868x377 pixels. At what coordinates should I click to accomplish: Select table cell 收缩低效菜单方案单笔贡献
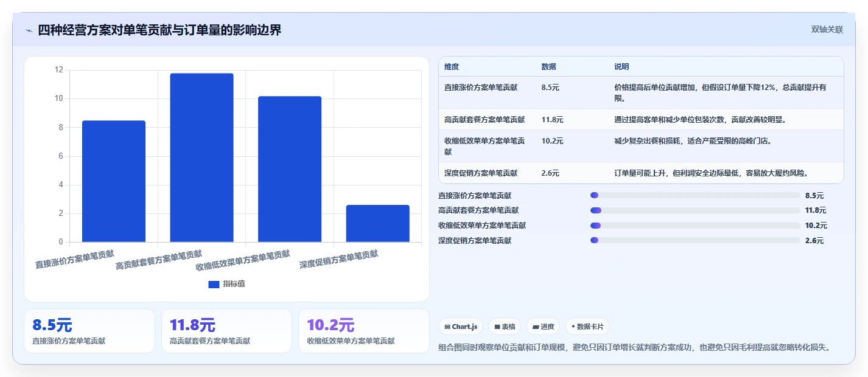[x=485, y=146]
